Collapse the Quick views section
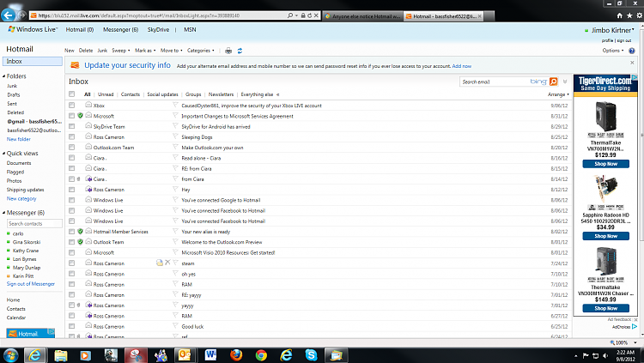This screenshot has width=644, height=363. tap(3, 153)
